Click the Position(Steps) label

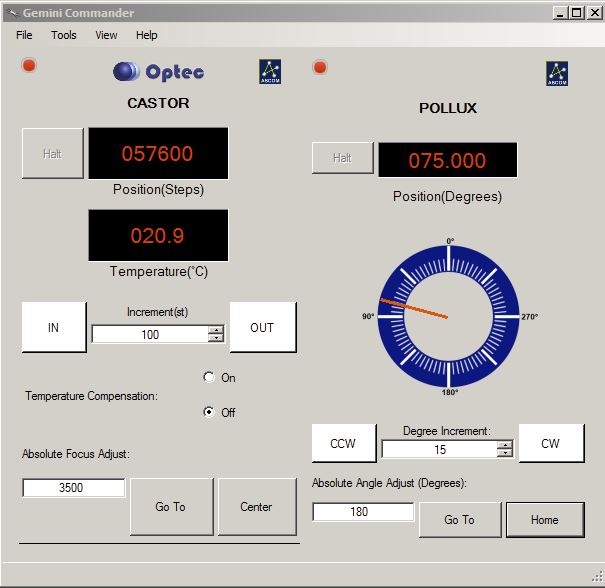point(158,190)
